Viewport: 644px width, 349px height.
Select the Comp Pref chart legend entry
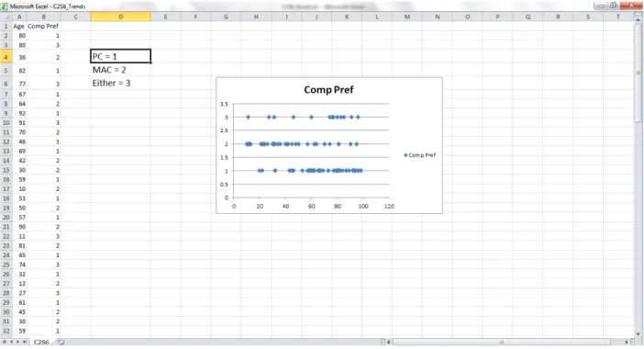tap(420, 155)
